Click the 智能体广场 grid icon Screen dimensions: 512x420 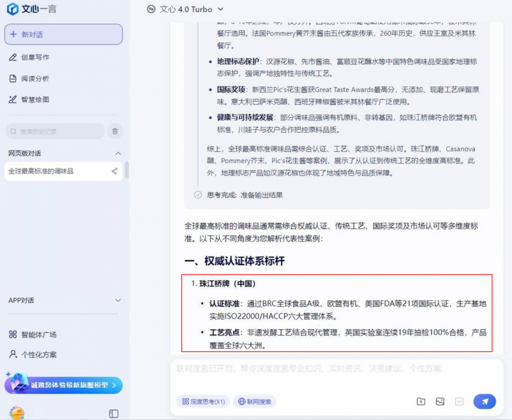[13, 334]
